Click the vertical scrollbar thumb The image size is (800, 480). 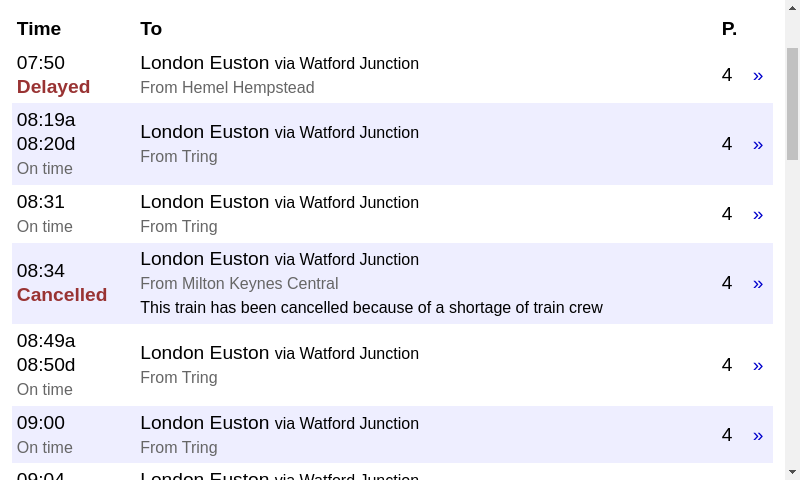pos(792,104)
